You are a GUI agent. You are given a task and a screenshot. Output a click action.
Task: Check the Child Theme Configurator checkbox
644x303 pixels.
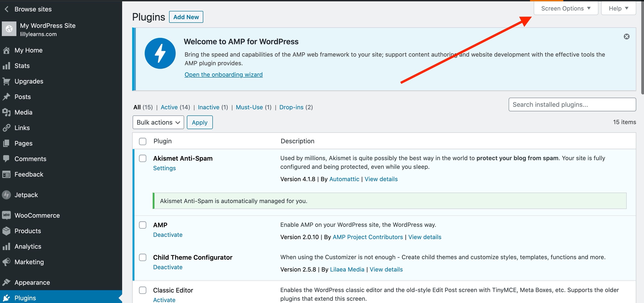143,257
